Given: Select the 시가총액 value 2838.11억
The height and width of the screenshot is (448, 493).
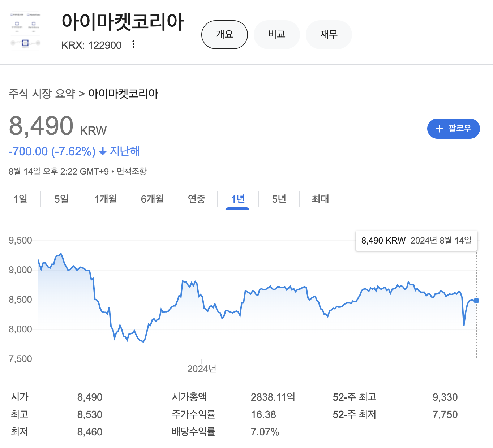Looking at the screenshot, I should point(273,397).
